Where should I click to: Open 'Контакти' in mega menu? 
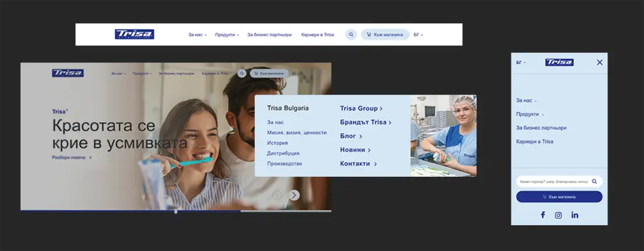click(358, 164)
